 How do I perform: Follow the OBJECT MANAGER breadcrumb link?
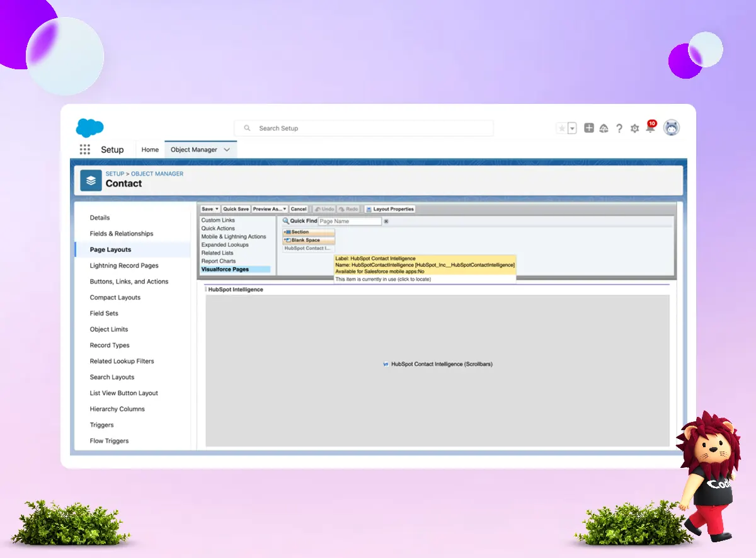click(x=157, y=174)
